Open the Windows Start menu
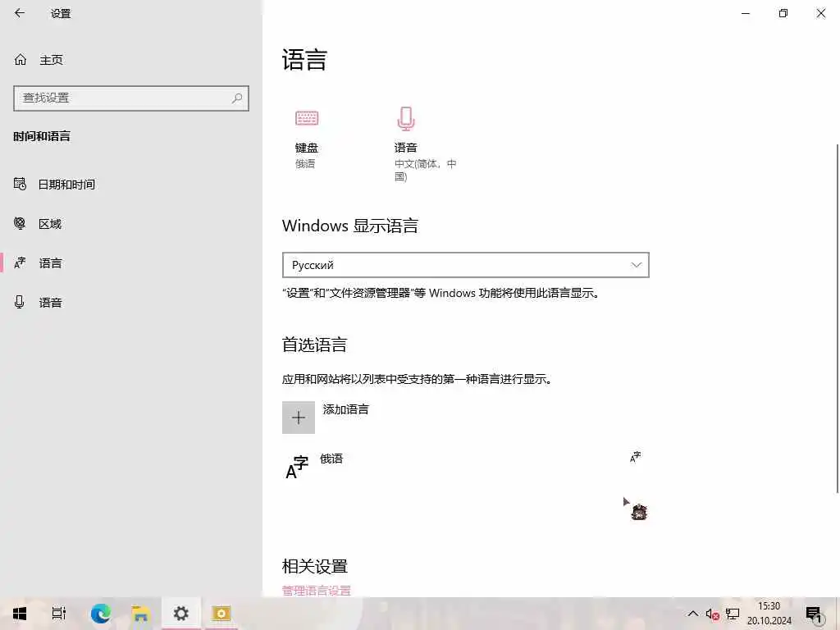The image size is (840, 630). click(20, 614)
